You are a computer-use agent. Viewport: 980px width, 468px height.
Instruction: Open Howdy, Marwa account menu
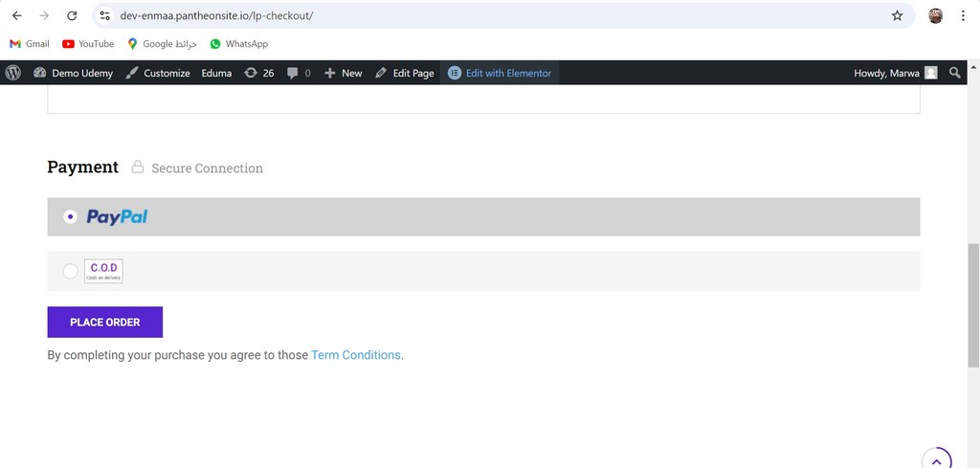tap(896, 73)
